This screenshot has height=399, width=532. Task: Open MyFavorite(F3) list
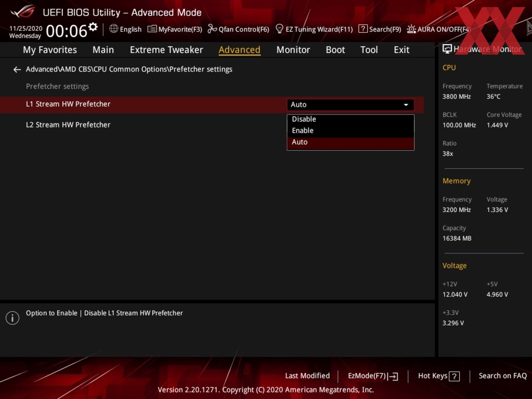coord(174,29)
